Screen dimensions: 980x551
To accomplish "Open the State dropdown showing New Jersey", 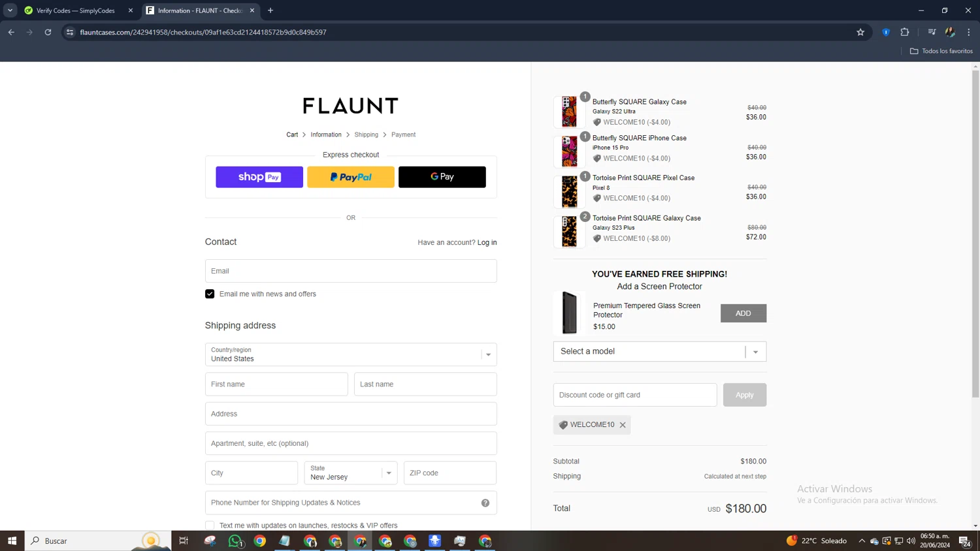I will pos(351,473).
